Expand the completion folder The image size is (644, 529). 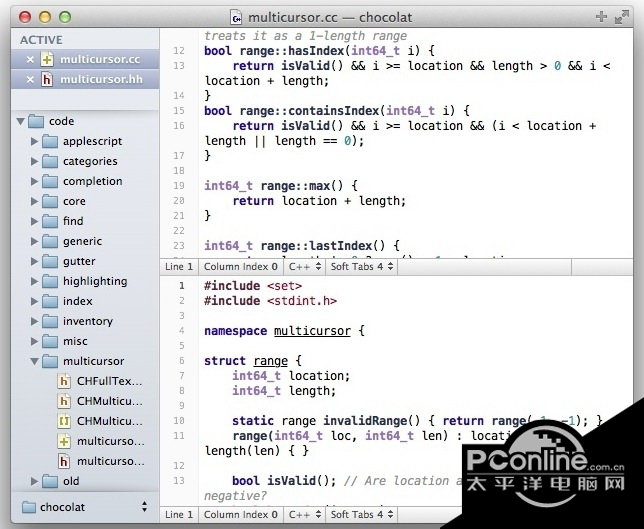coord(34,182)
